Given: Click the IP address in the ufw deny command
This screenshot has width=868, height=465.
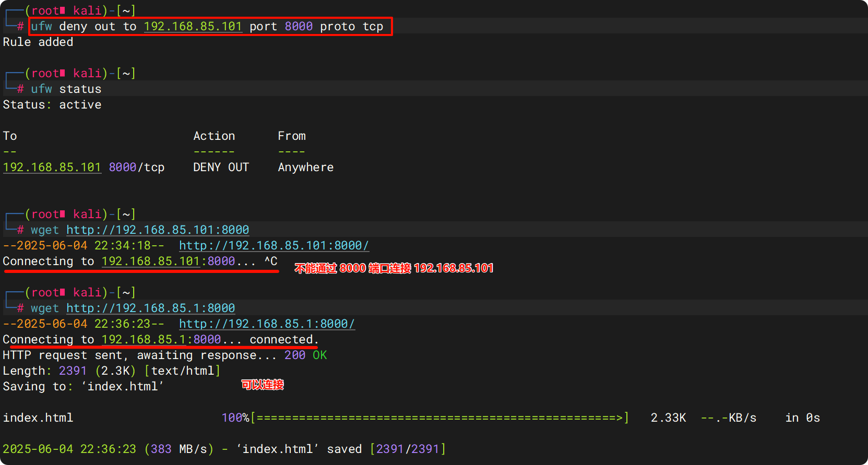Looking at the screenshot, I should point(193,27).
